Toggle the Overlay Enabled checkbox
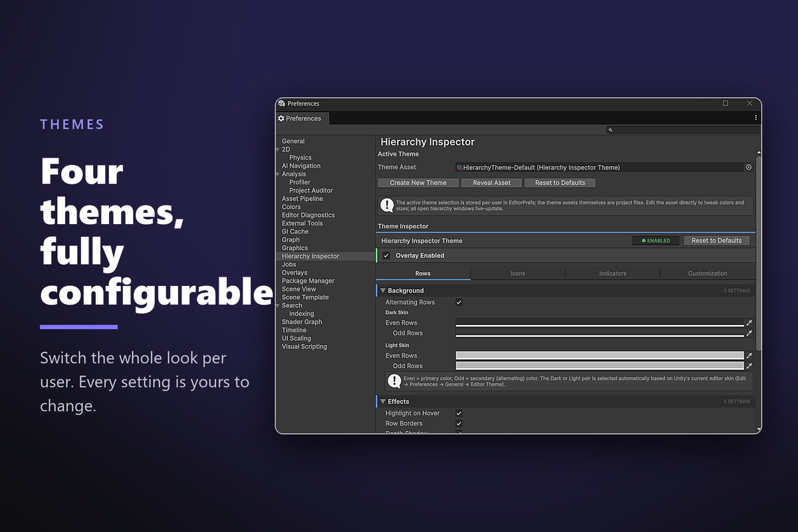This screenshot has height=532, width=798. coord(386,255)
